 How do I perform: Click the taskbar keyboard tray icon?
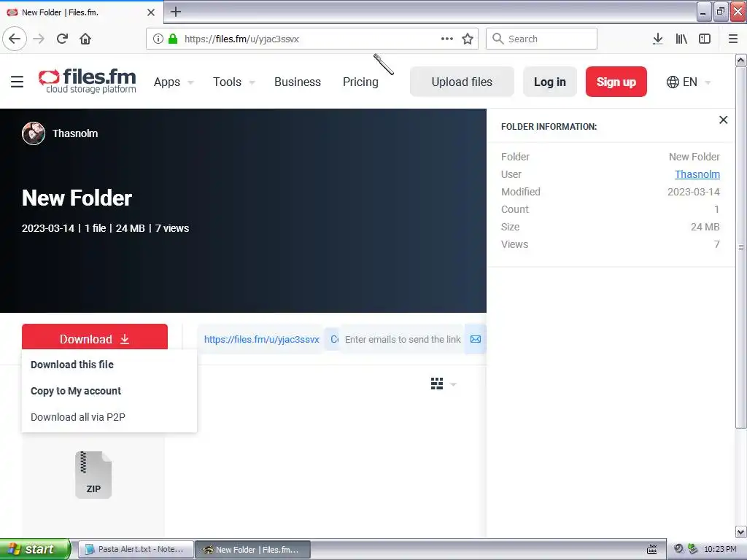point(651,549)
